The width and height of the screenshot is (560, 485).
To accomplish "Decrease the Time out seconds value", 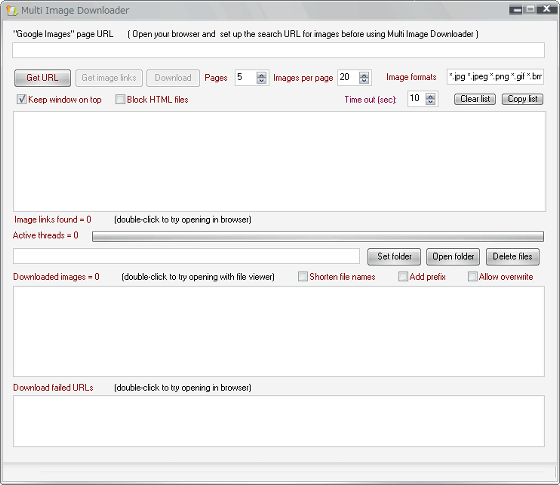I will point(431,102).
